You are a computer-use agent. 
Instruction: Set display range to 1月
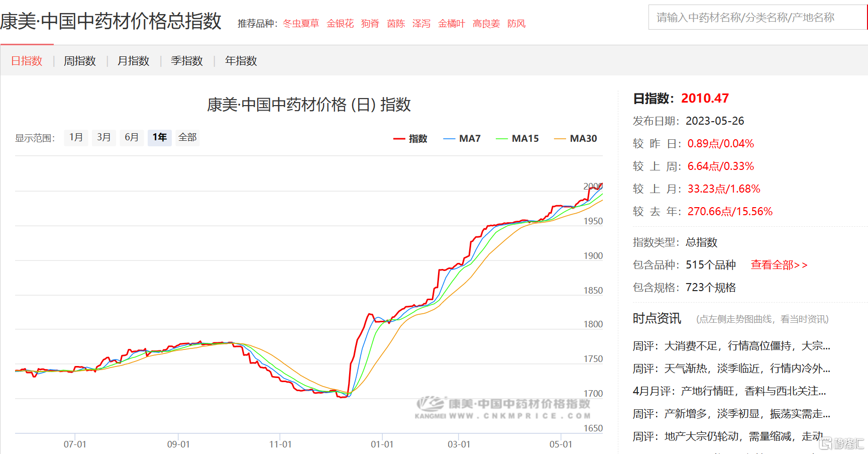pyautogui.click(x=76, y=137)
